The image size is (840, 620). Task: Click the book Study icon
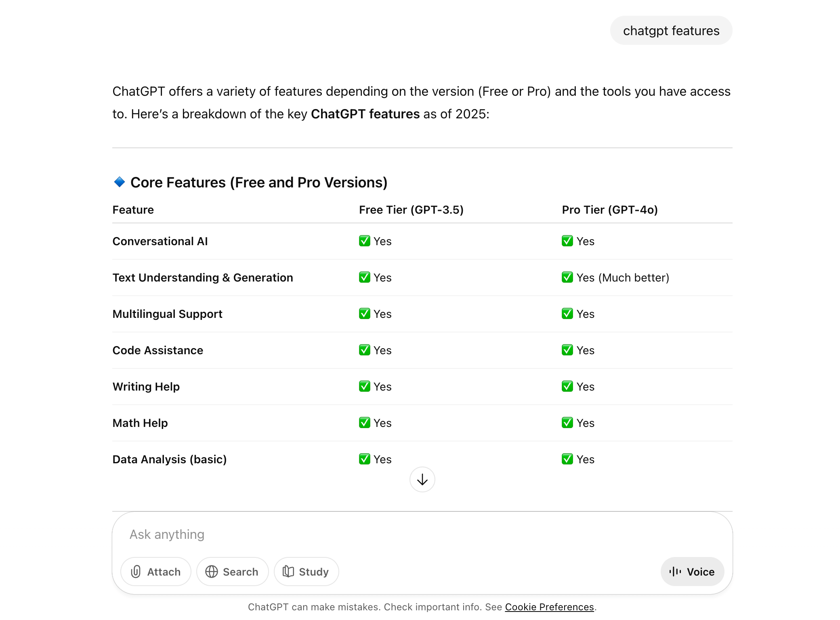pos(288,572)
